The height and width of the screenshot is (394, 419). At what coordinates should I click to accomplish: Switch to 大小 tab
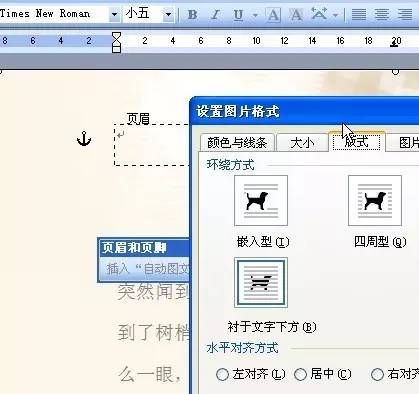(x=302, y=143)
